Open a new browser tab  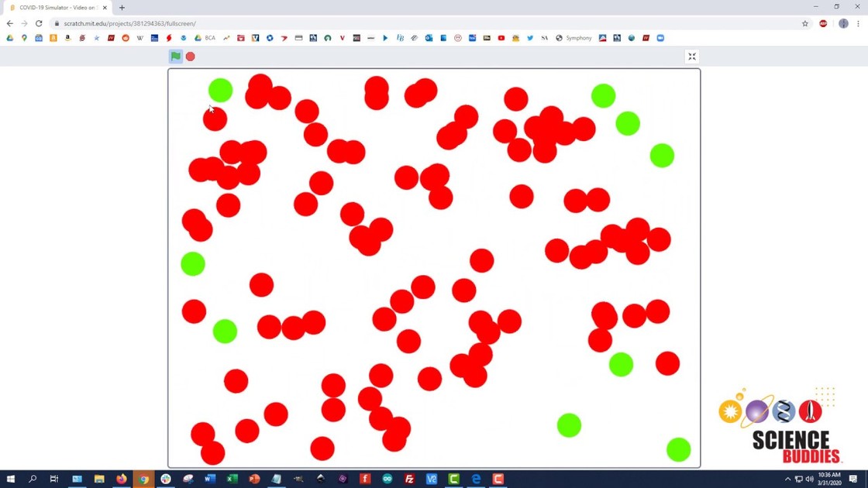pyautogui.click(x=122, y=8)
